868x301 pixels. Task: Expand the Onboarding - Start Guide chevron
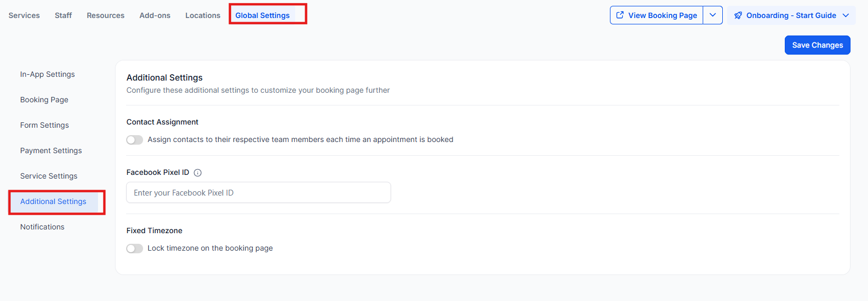[x=846, y=15]
